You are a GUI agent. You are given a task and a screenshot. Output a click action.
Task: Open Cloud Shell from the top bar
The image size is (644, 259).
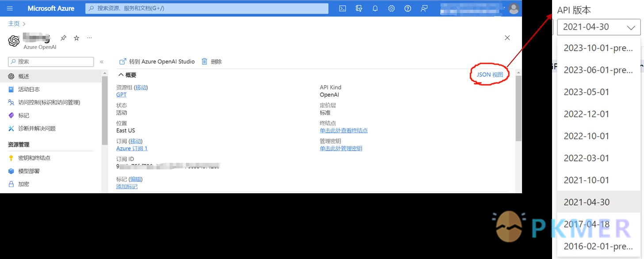coord(343,8)
